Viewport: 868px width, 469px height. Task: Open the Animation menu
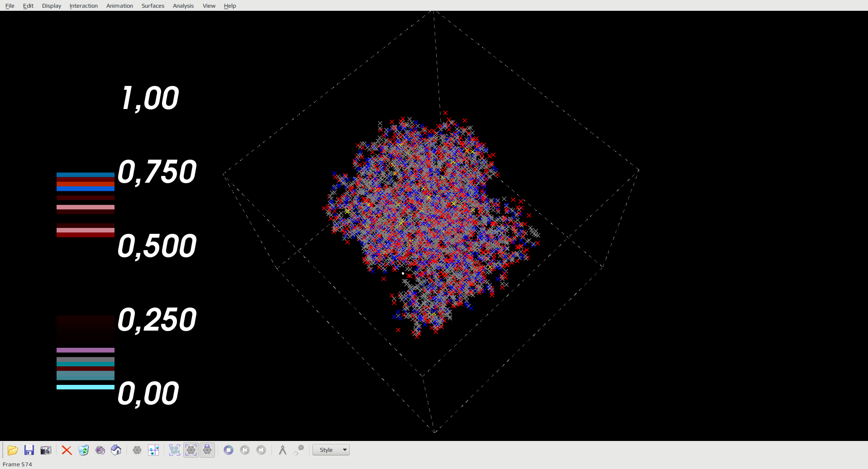point(119,6)
